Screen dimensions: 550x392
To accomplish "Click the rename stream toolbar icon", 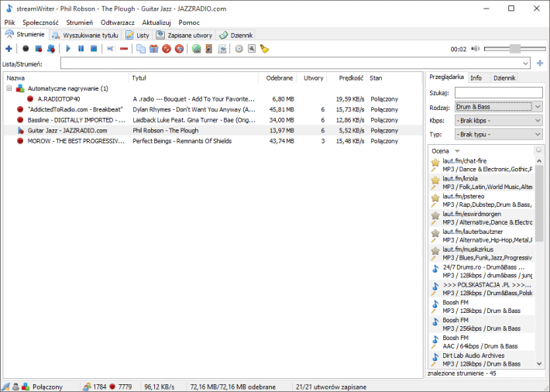I will coord(111,49).
